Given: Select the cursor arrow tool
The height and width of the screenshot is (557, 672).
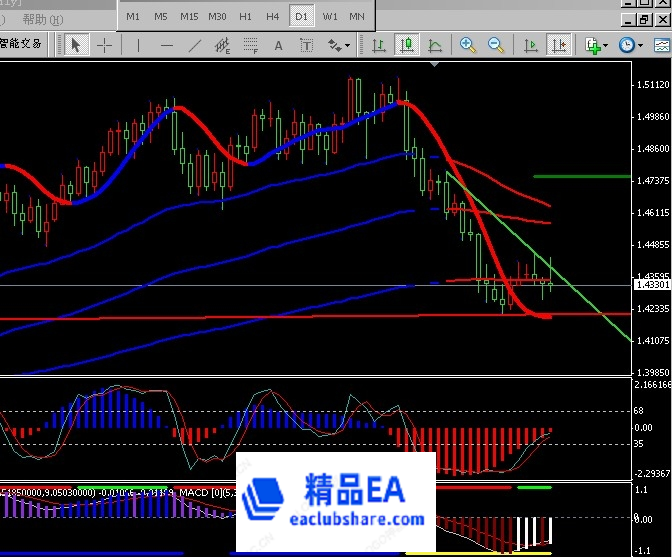Looking at the screenshot, I should 76,45.
